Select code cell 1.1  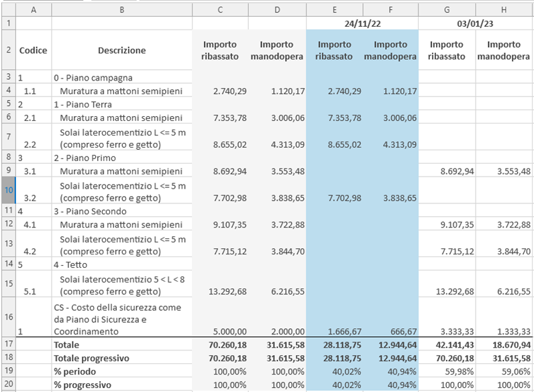point(34,91)
